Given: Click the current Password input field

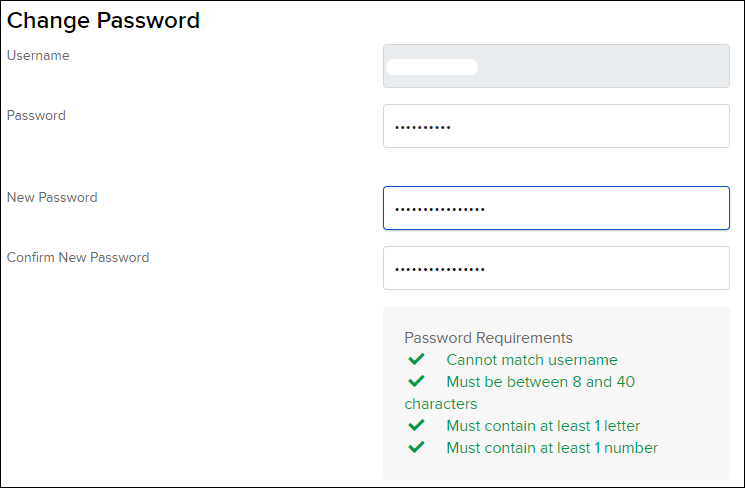Looking at the screenshot, I should tap(556, 126).
